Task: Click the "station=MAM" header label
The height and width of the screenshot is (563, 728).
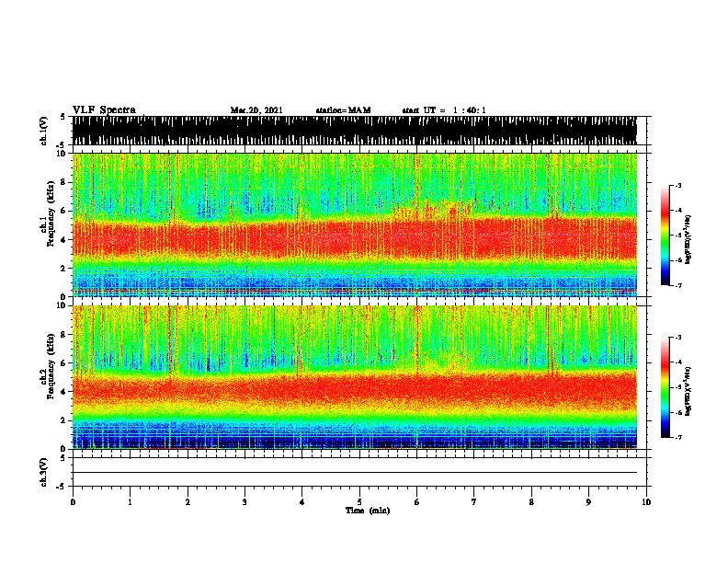Action: tap(343, 110)
